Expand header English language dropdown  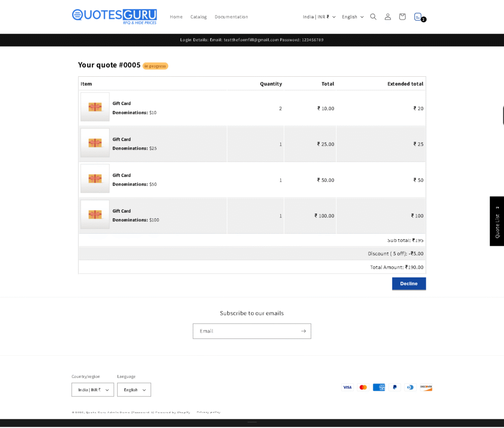(352, 17)
